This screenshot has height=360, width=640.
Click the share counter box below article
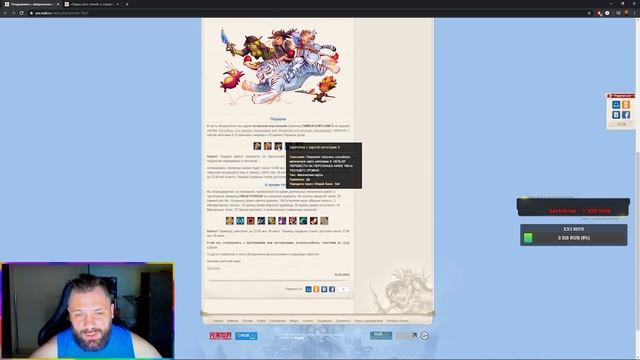[x=343, y=289]
